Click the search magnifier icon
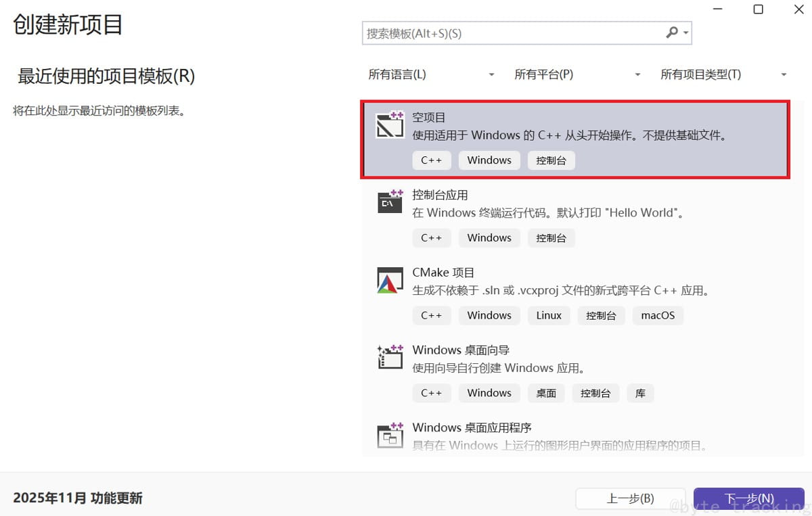The height and width of the screenshot is (516, 812). pos(672,32)
